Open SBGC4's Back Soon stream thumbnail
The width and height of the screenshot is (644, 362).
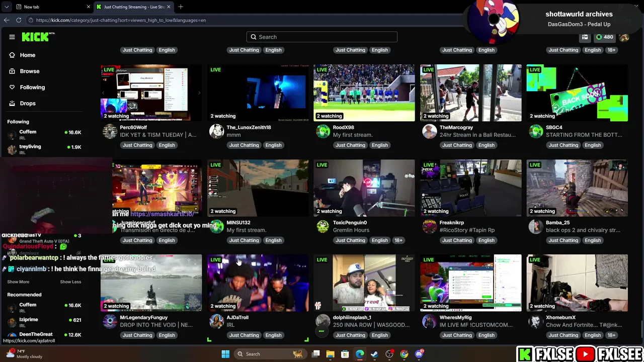pos(577,93)
